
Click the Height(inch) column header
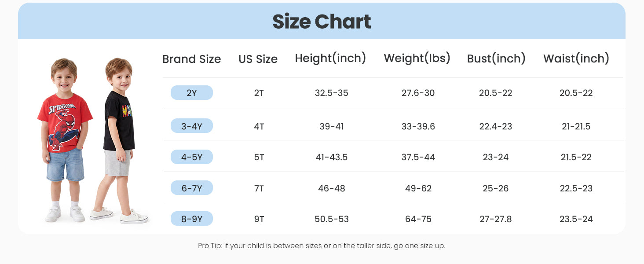click(331, 58)
